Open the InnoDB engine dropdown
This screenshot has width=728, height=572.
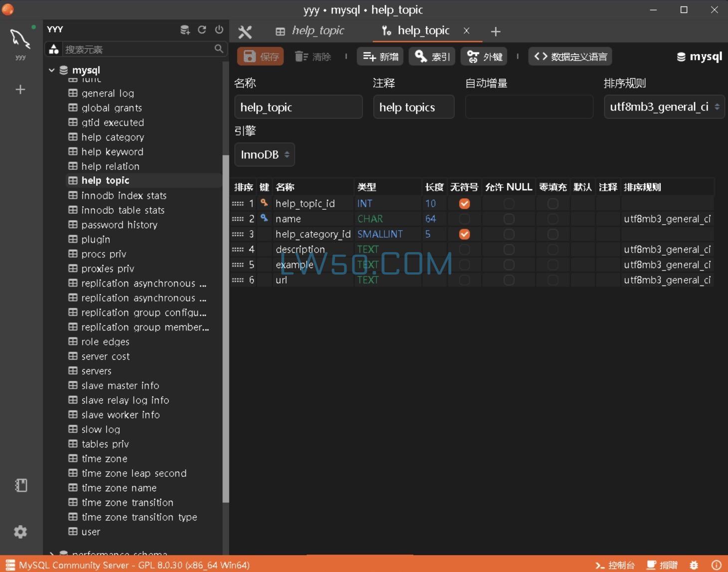[264, 155]
